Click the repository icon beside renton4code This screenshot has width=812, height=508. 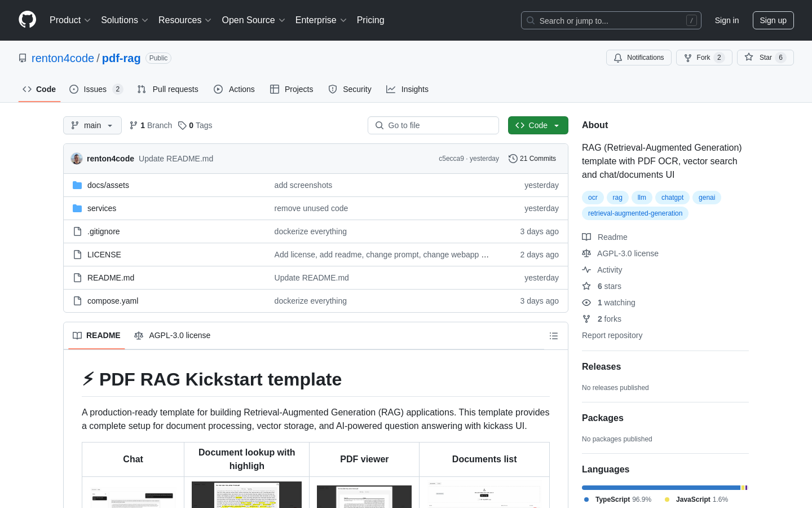tap(23, 58)
